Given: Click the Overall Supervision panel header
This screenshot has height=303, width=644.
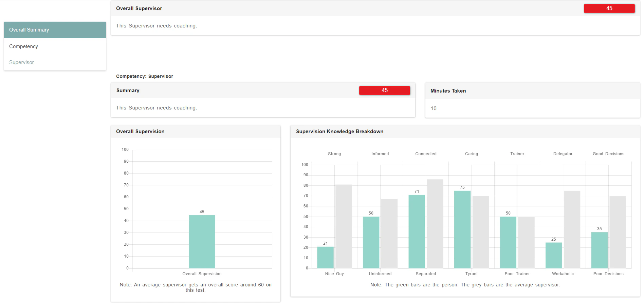Looking at the screenshot, I should pyautogui.click(x=196, y=132).
